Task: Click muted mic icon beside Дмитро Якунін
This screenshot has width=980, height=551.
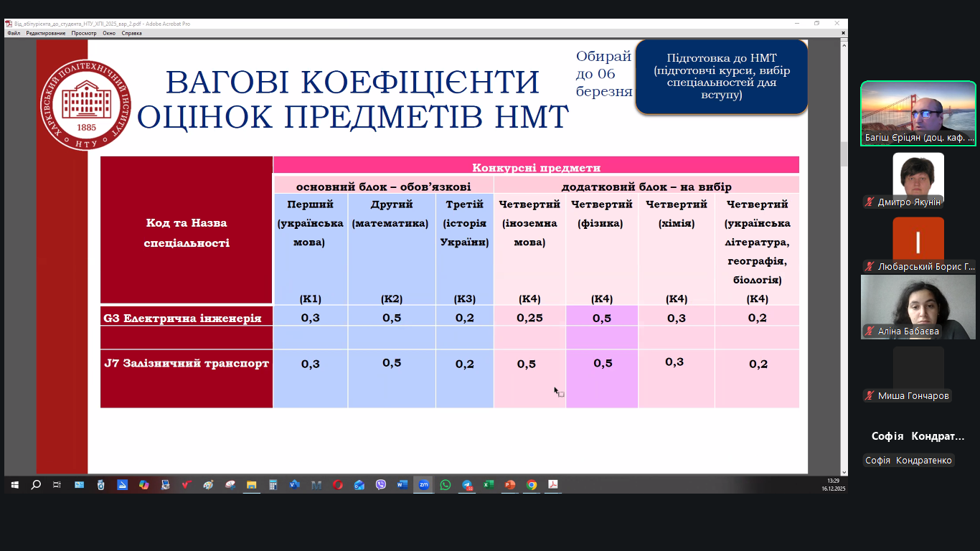Action: [x=870, y=202]
